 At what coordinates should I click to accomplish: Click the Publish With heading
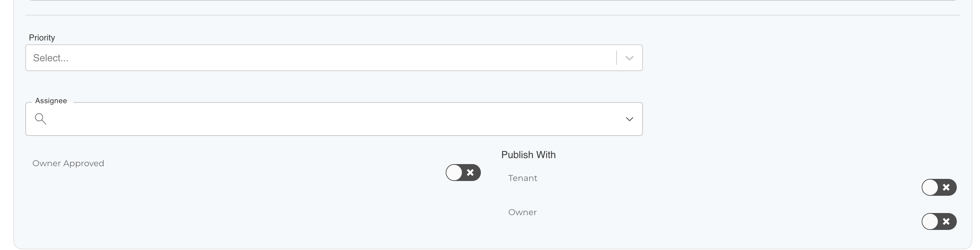(x=528, y=155)
